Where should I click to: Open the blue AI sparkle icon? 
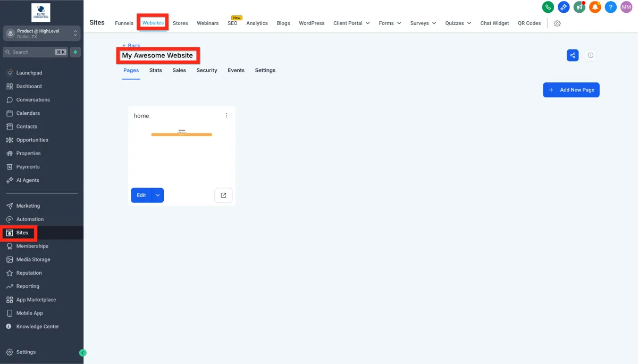point(564,7)
